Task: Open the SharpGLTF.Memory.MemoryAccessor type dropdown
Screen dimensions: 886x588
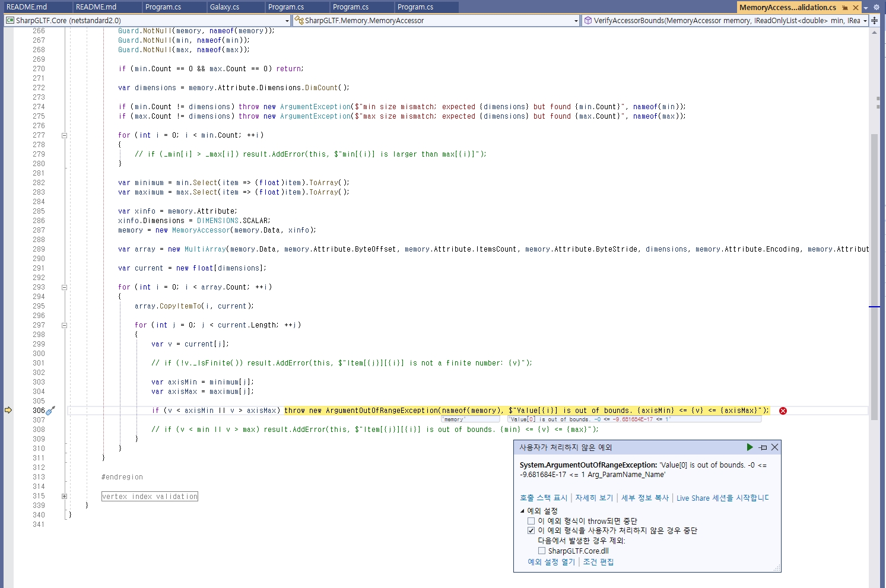Action: coord(576,21)
